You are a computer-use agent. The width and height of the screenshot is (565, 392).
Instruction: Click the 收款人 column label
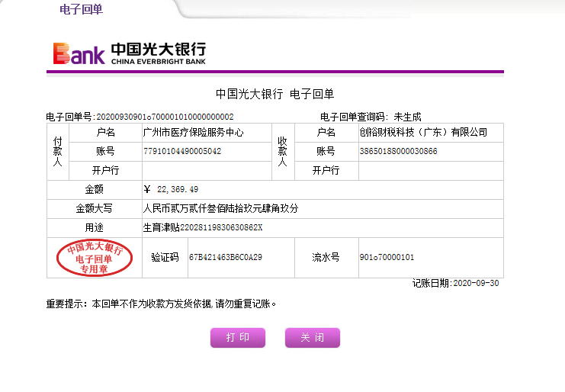tap(282, 151)
